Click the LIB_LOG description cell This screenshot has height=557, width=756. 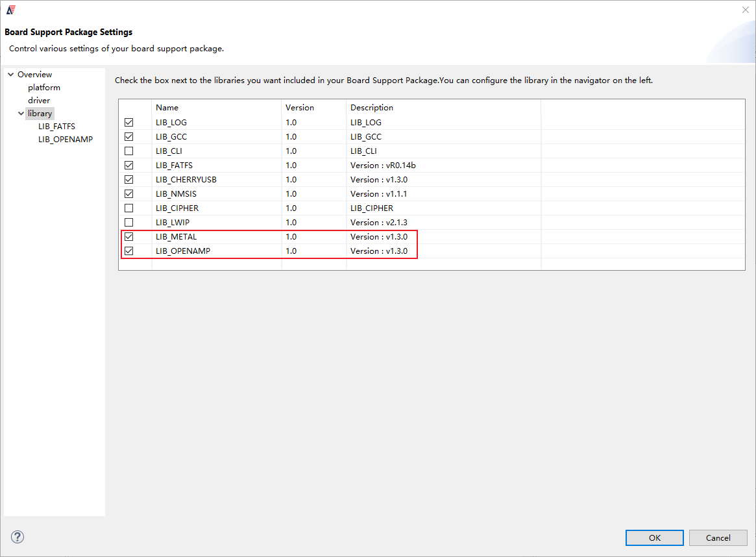click(x=444, y=123)
